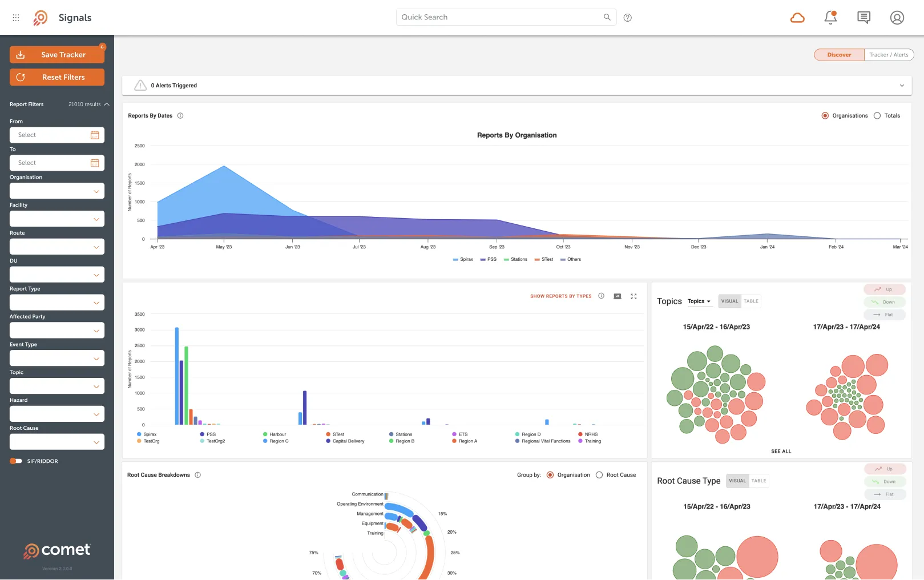Open the Affected Party filter dropdown
Image resolution: width=924 pixels, height=580 pixels.
click(x=57, y=331)
